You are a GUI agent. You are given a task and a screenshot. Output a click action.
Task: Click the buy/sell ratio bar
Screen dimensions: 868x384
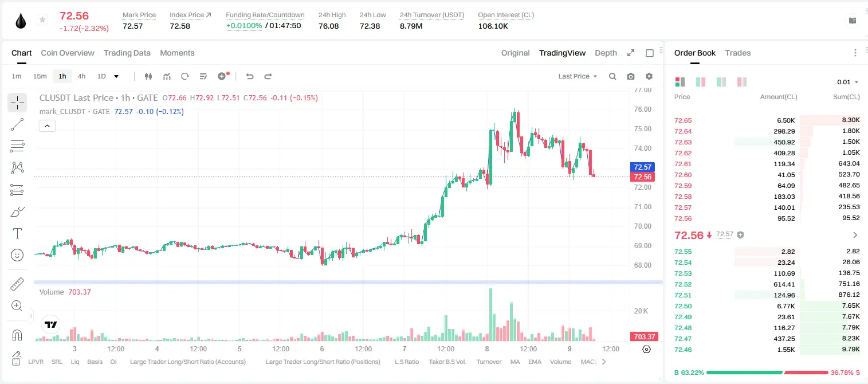click(767, 373)
